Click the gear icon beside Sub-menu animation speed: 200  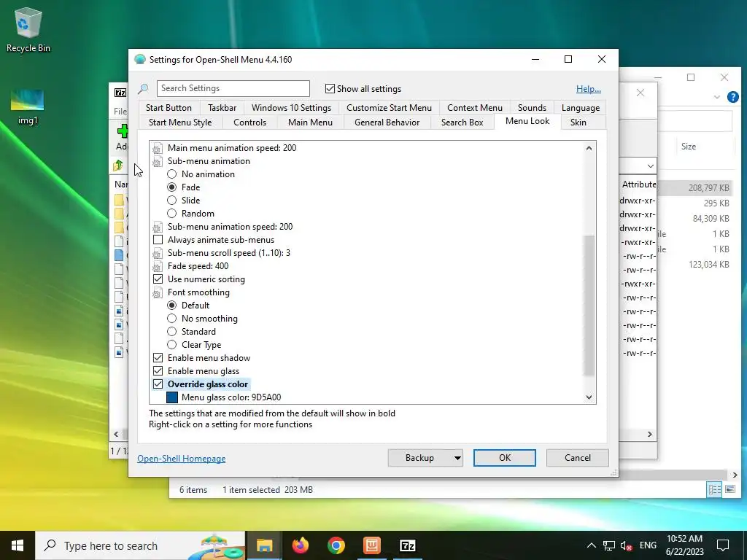158,227
